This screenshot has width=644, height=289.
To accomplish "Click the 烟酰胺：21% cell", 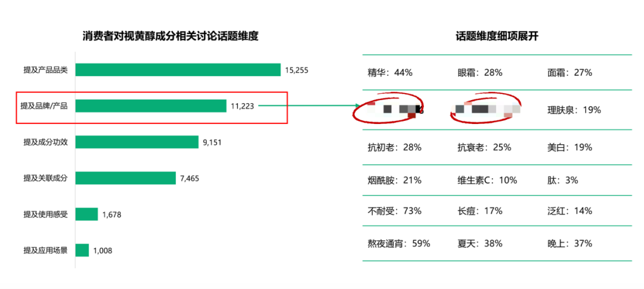I will [395, 180].
